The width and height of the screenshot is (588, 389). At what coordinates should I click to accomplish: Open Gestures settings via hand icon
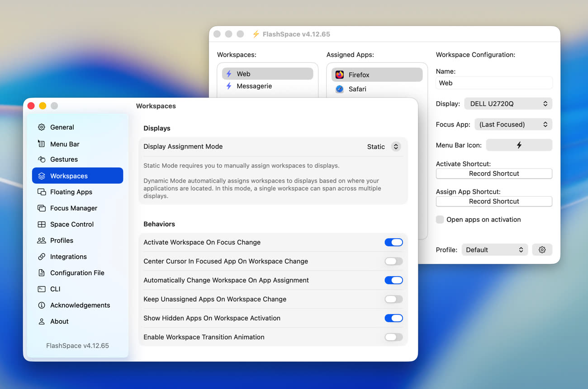click(42, 159)
